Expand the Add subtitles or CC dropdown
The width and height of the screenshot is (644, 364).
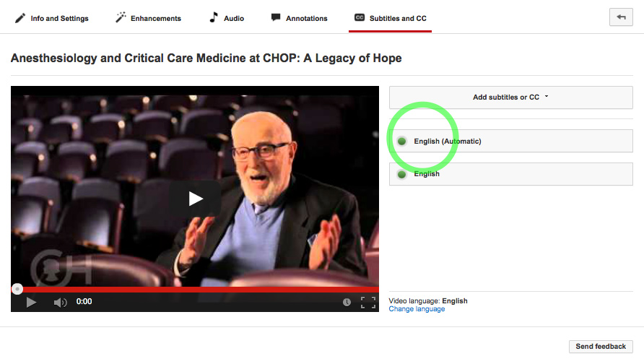point(511,97)
